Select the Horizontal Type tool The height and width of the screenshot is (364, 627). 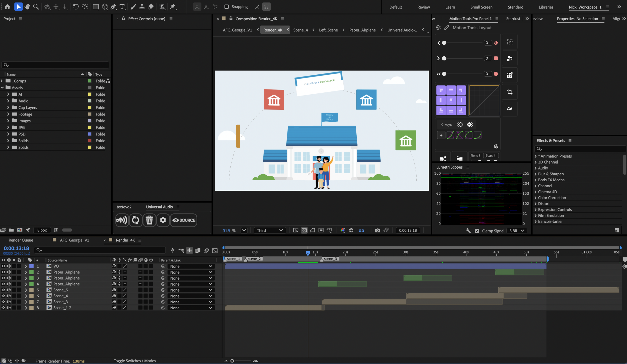122,7
